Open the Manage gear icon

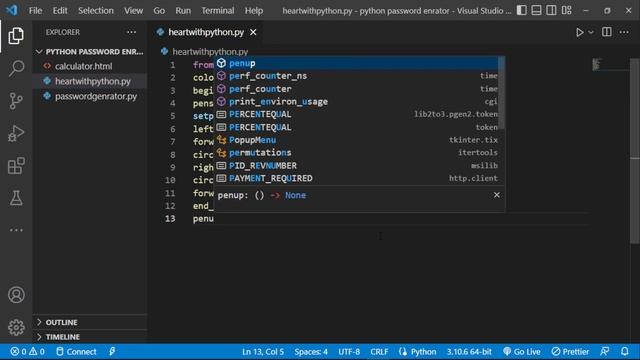point(16,327)
